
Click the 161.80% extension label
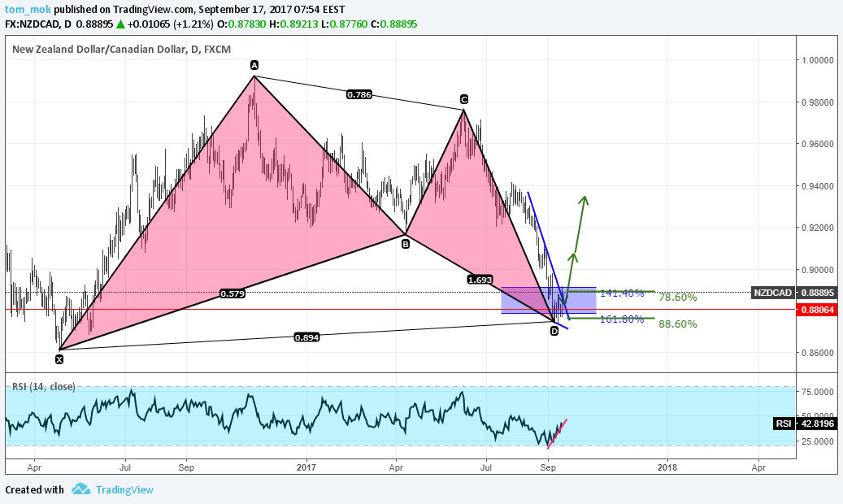(x=622, y=319)
